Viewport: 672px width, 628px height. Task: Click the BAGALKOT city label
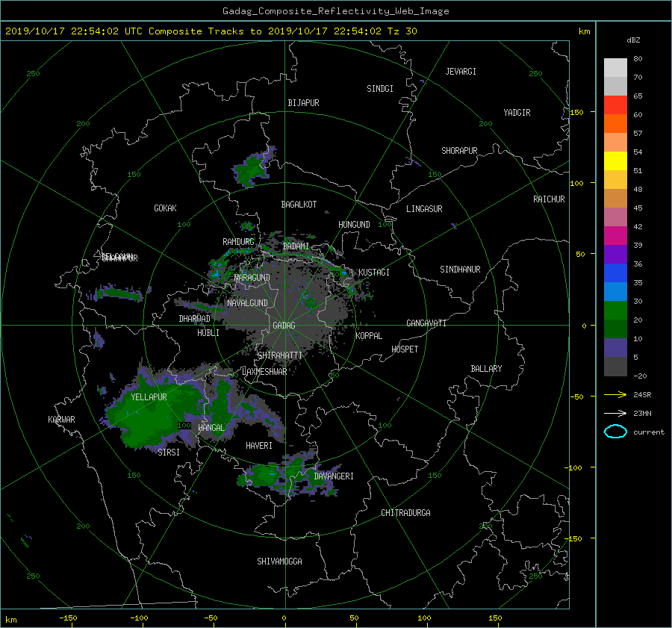click(299, 205)
